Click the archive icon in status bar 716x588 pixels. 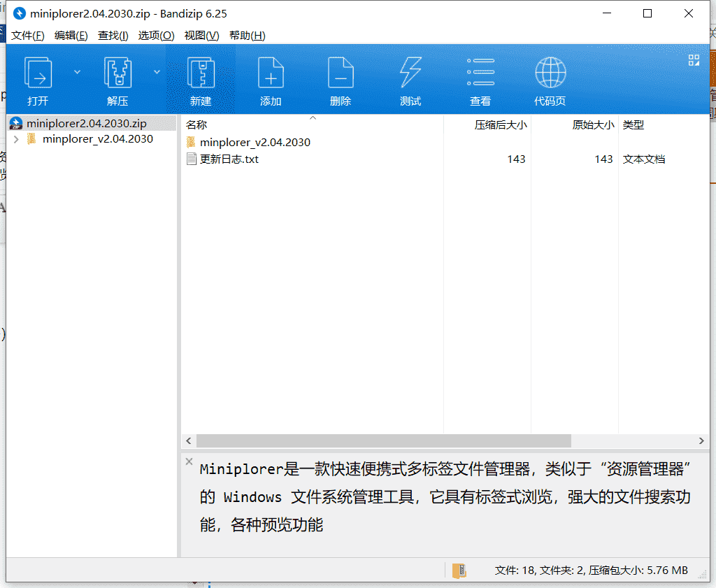459,571
